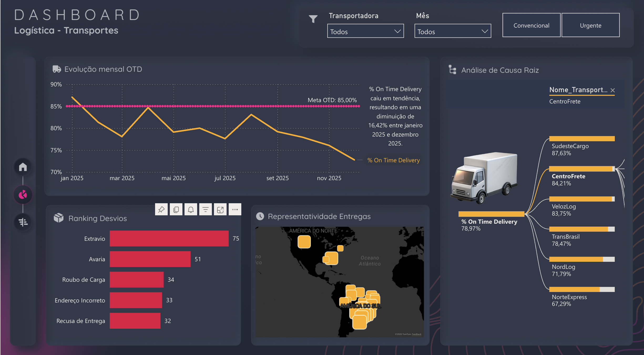
Task: Click the truck icon beside Evolução mensal OTD
Action: click(57, 69)
